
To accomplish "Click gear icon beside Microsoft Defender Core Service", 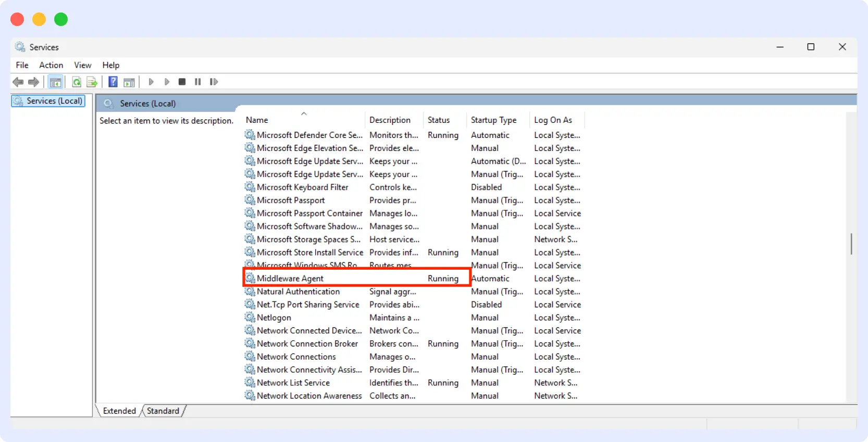I will 250,135.
